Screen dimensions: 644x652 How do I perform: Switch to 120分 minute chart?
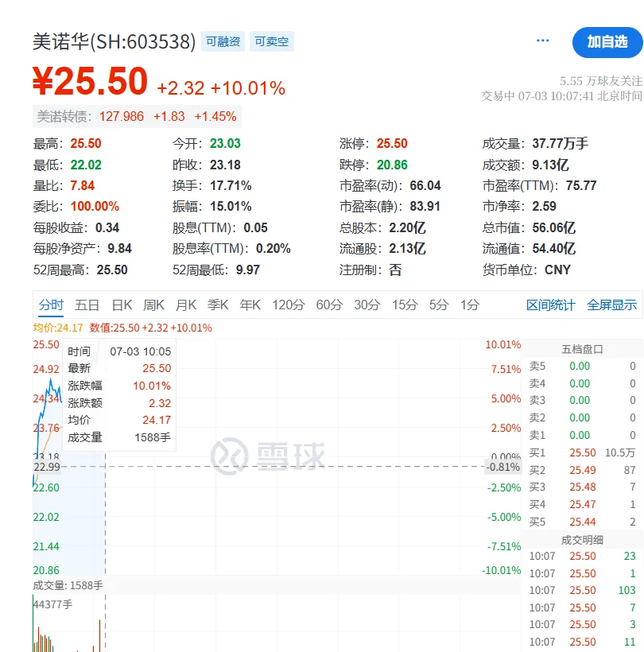(288, 305)
